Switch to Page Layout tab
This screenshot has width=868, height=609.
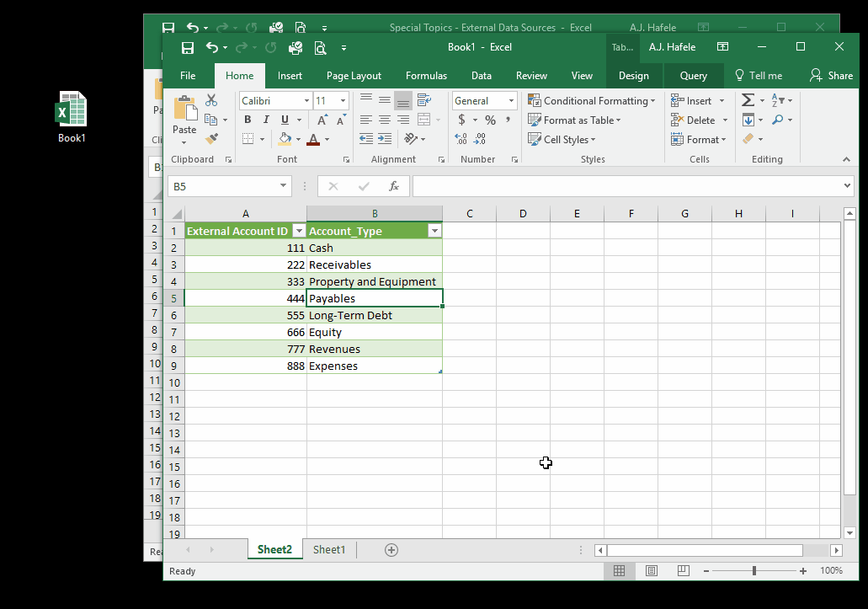coord(354,76)
